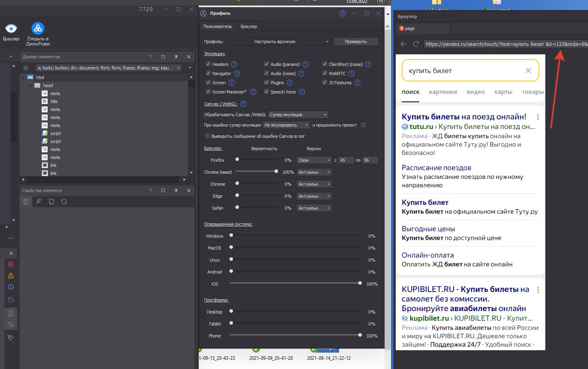
Task: Toggle the Speech Voice checkbox
Action: [x=266, y=92]
